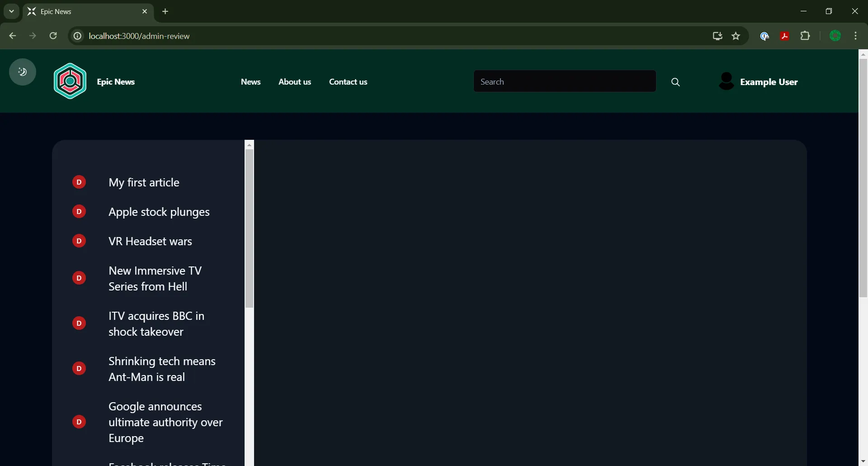Click the browser back arrow
Screen dimensions: 868x466
12,36
